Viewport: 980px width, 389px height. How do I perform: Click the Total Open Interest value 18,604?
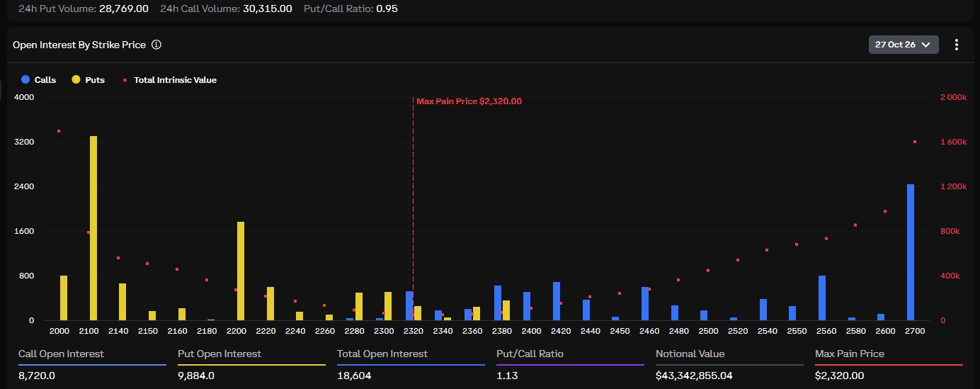point(354,376)
